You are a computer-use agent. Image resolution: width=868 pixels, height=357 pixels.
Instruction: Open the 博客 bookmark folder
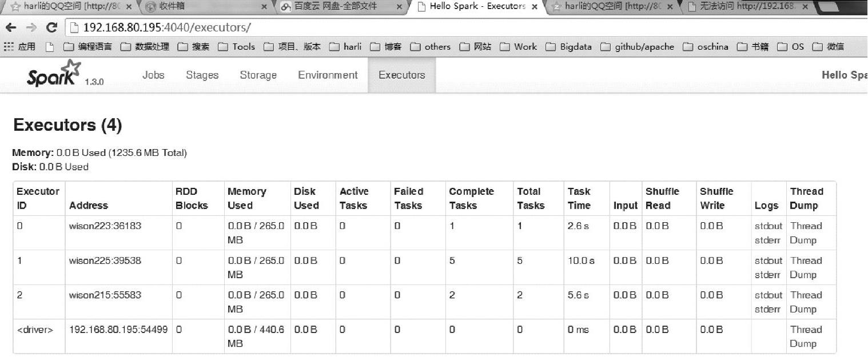pos(386,47)
